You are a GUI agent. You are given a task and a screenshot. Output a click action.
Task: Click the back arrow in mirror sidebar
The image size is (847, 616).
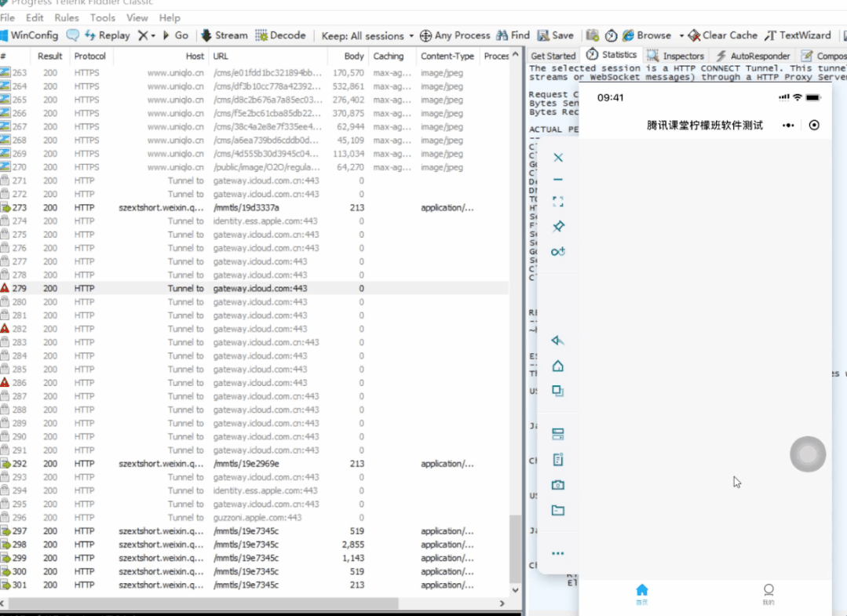558,340
